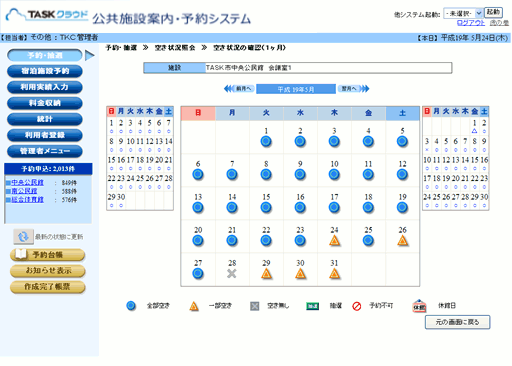Choose the blue circle under May 16
This screenshot has width=512, height=366.
(300, 207)
